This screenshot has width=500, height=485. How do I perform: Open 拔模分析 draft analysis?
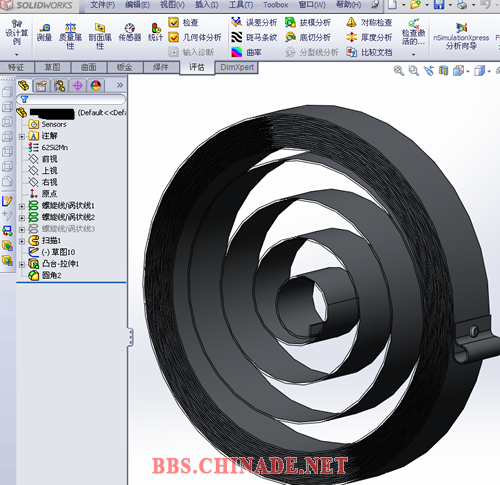point(307,23)
